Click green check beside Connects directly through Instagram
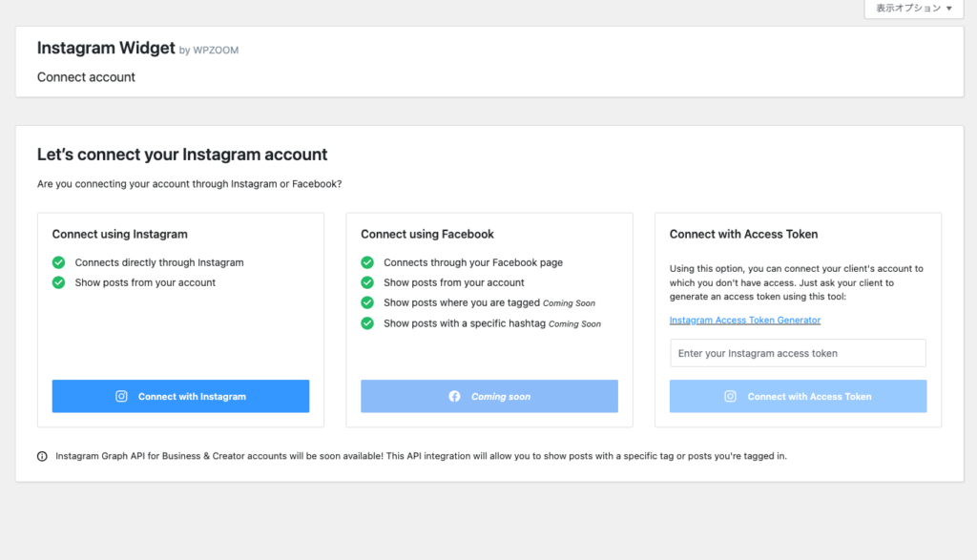The height and width of the screenshot is (560, 977). coord(59,262)
